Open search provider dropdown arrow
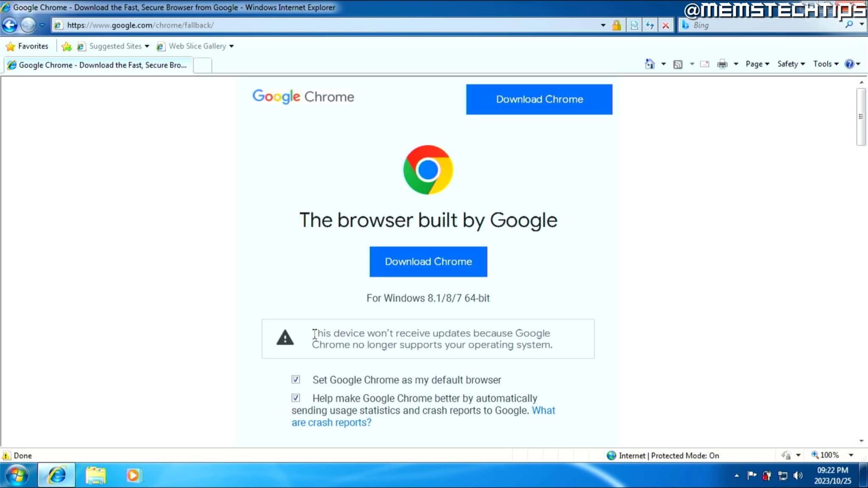The image size is (868, 488). (862, 25)
